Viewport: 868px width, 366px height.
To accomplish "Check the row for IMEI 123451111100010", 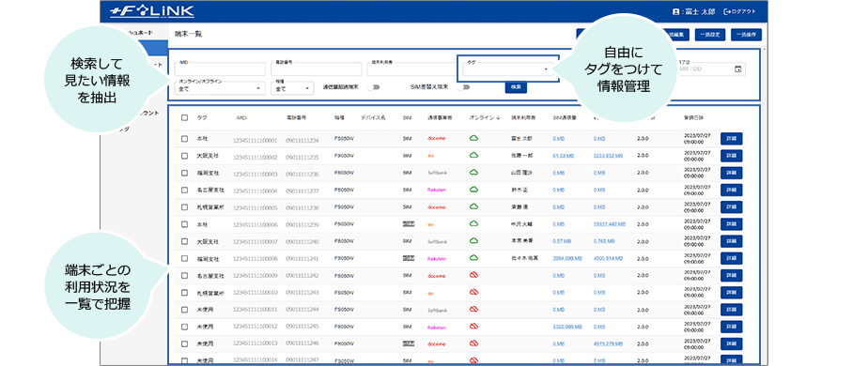I will (184, 292).
